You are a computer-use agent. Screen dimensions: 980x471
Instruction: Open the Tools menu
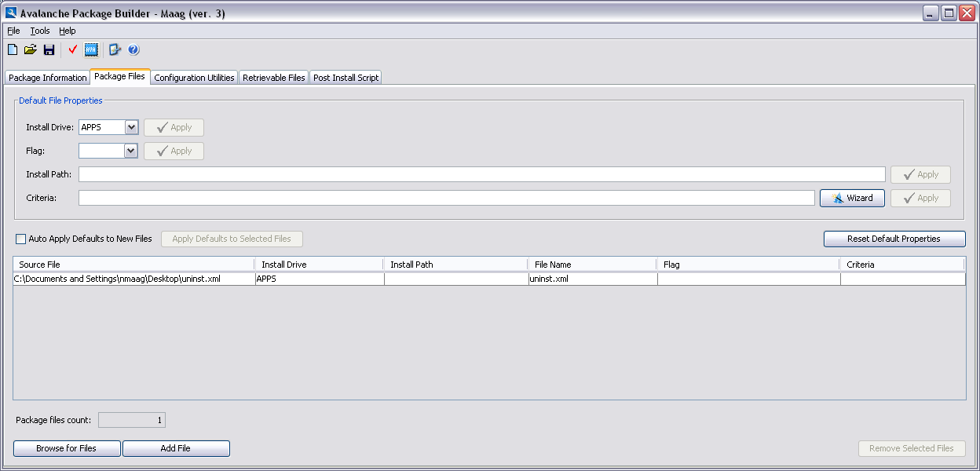[x=39, y=31]
